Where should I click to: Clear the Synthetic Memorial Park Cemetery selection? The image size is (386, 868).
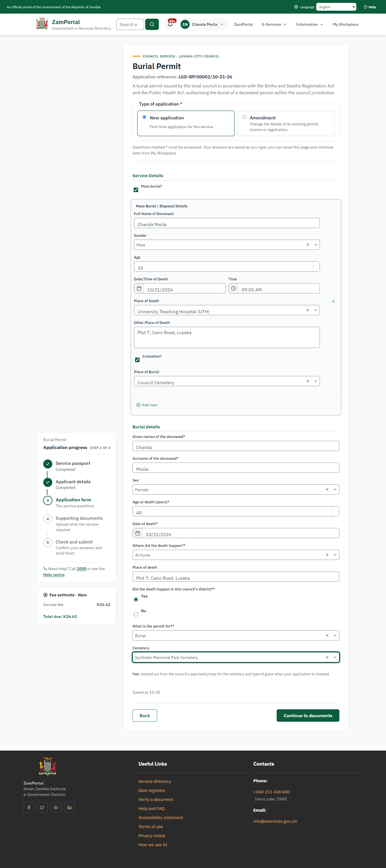[x=327, y=657]
